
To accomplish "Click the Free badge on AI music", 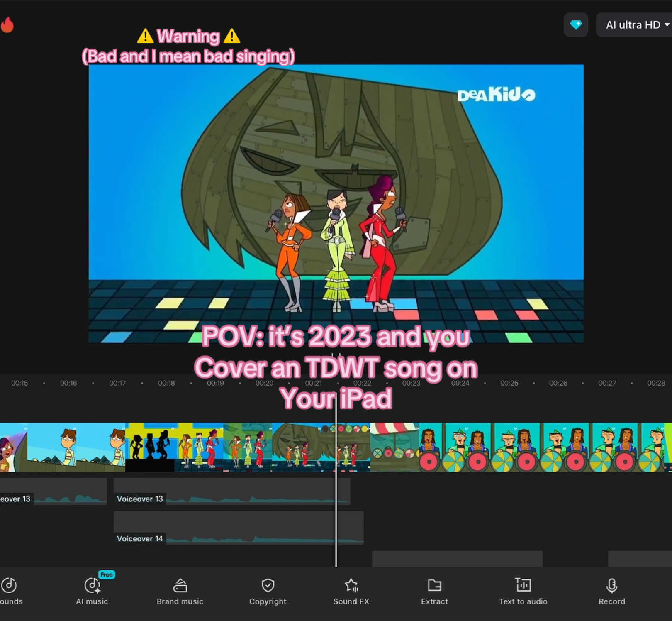I will coord(107,575).
